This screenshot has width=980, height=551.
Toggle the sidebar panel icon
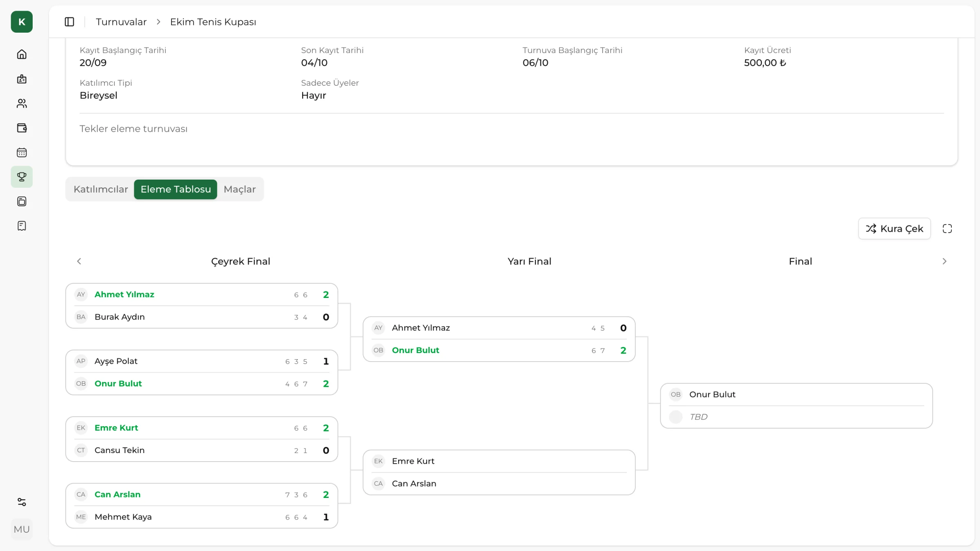point(69,22)
